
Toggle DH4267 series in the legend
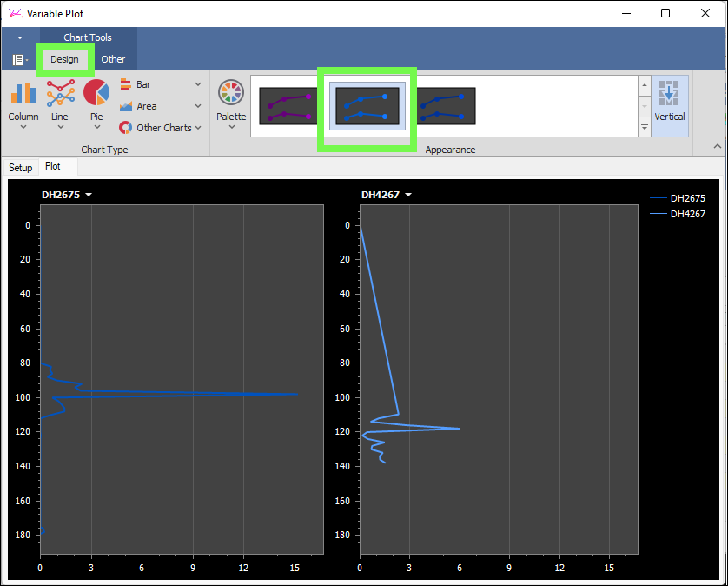(x=686, y=214)
